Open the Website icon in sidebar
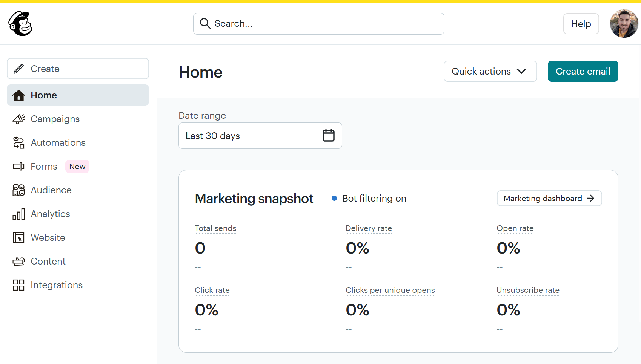This screenshot has width=641, height=364. tap(18, 237)
